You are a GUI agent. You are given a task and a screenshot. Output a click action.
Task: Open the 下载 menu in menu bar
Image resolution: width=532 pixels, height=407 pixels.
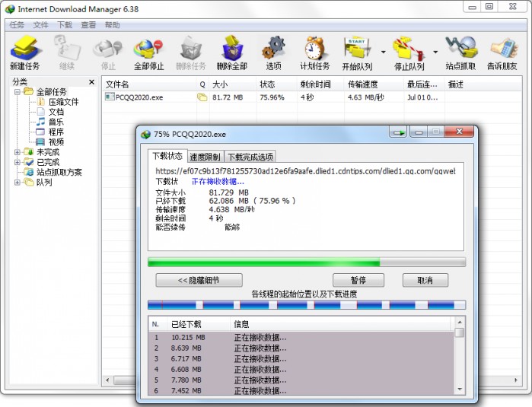65,25
